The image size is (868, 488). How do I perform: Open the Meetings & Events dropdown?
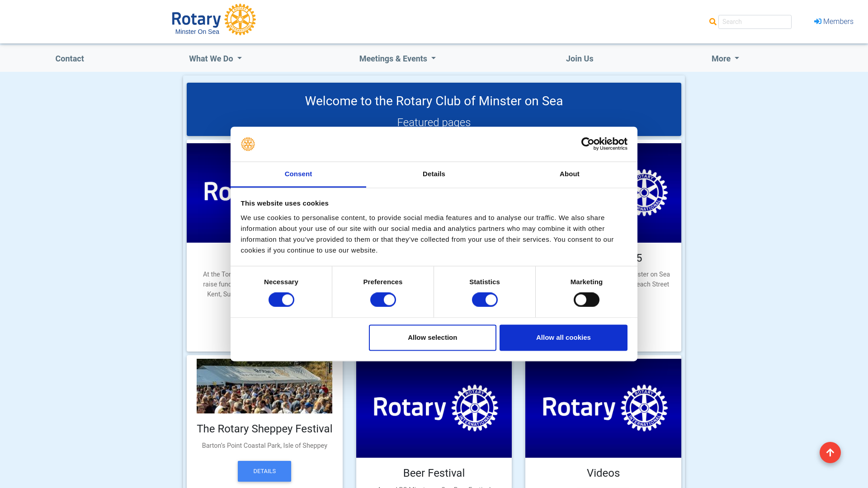397,59
